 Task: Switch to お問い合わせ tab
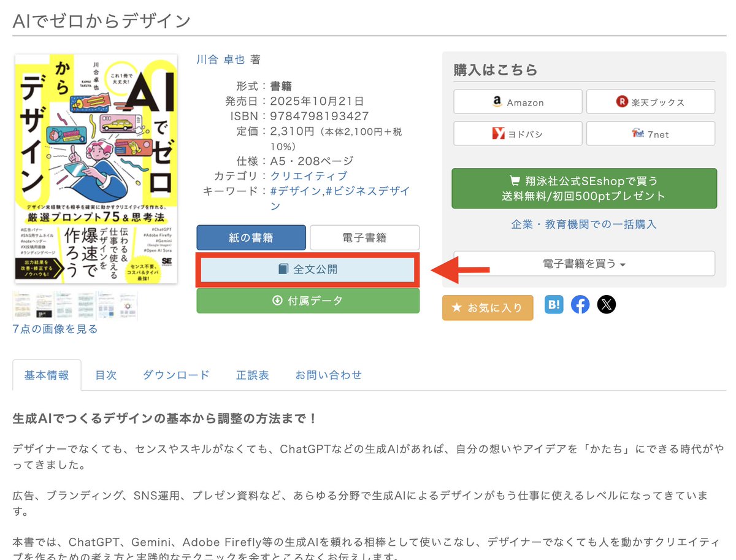tap(329, 375)
